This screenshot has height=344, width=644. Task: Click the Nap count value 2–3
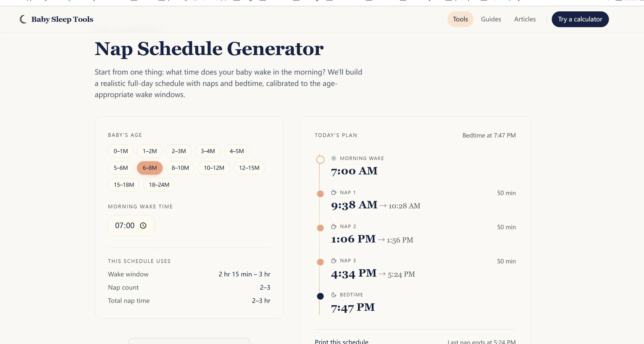point(265,287)
